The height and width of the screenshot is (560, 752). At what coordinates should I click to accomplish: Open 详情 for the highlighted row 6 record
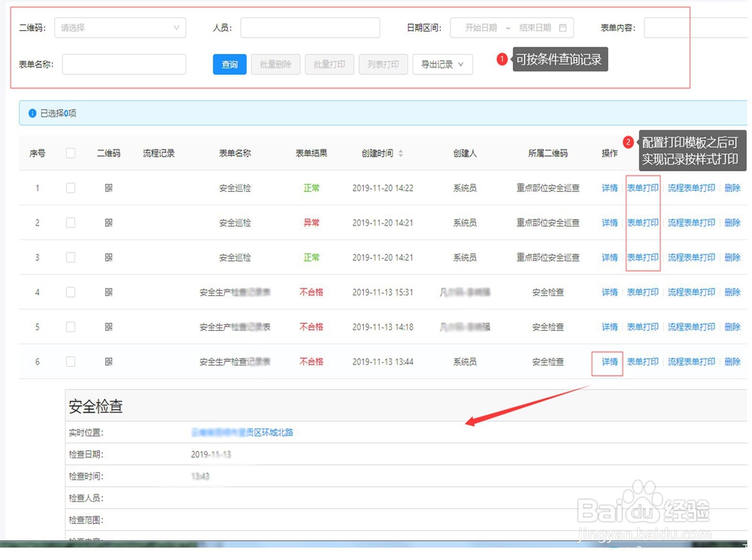608,362
